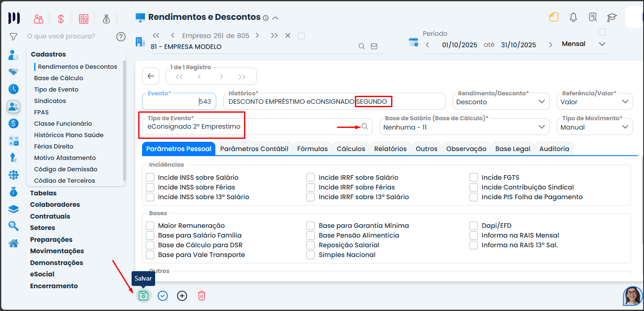The image size is (644, 311).
Task: Click the Histórico text field
Action: point(291,102)
